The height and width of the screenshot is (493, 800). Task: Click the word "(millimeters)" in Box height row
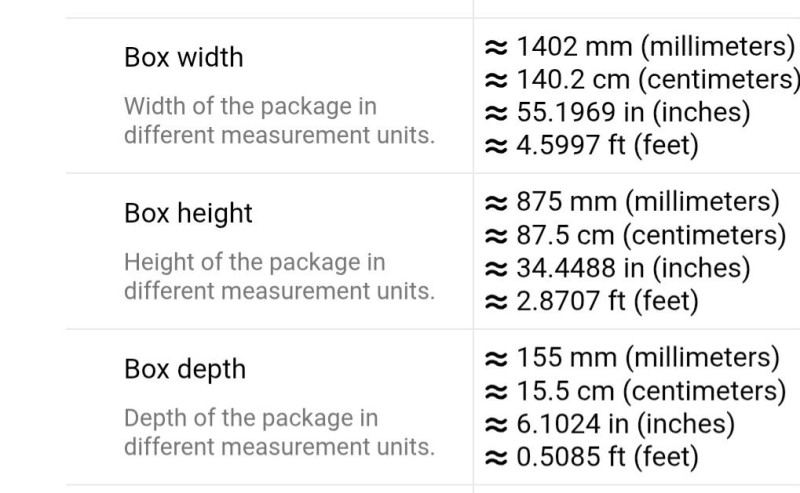[702, 202]
